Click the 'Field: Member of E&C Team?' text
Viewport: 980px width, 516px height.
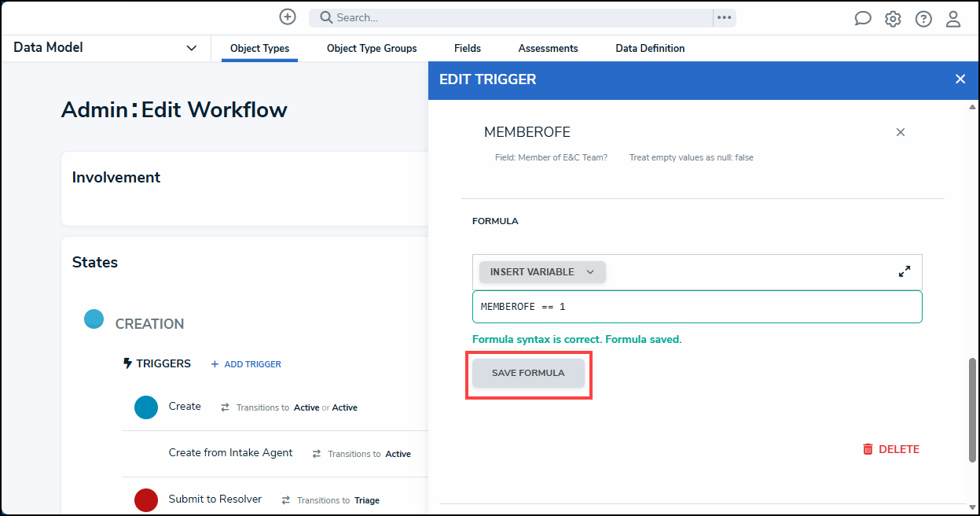[x=551, y=158]
